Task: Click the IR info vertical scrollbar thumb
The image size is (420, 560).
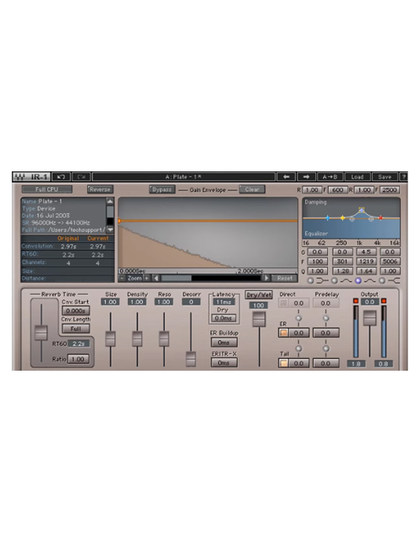Action: [x=110, y=211]
